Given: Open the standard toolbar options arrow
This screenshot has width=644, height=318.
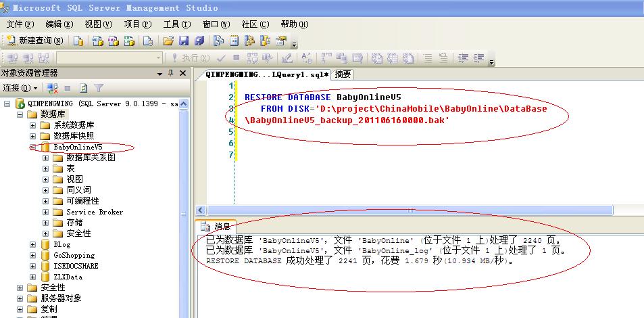Looking at the screenshot, I should pyautogui.click(x=294, y=43).
